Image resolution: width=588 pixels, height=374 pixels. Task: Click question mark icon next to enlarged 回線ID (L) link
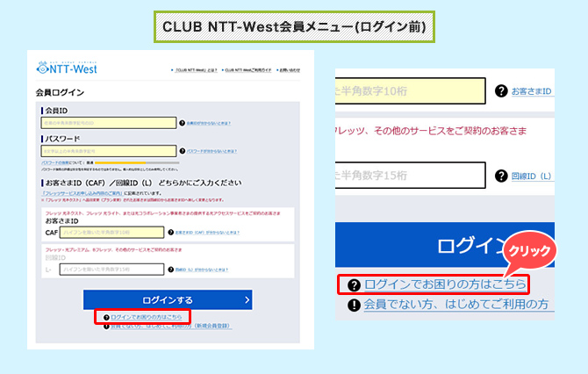click(x=501, y=176)
